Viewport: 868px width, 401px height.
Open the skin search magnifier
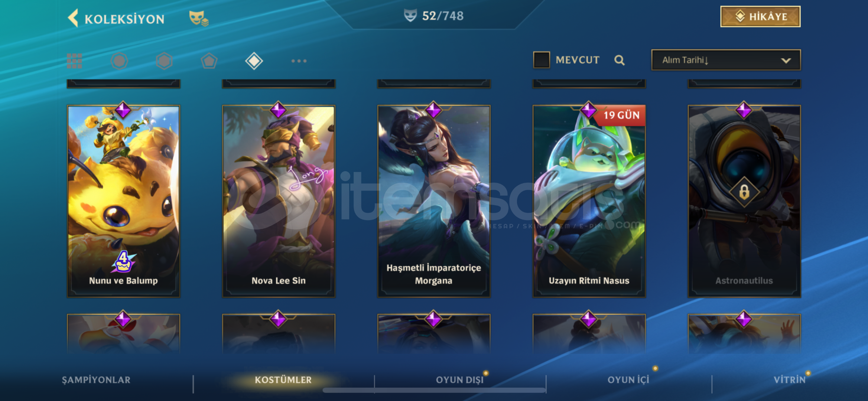click(x=619, y=60)
